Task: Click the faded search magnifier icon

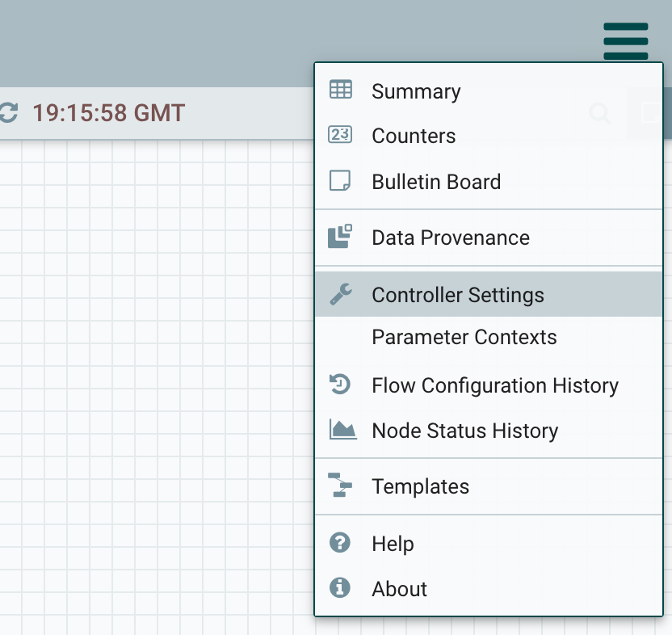Action: pos(599,113)
